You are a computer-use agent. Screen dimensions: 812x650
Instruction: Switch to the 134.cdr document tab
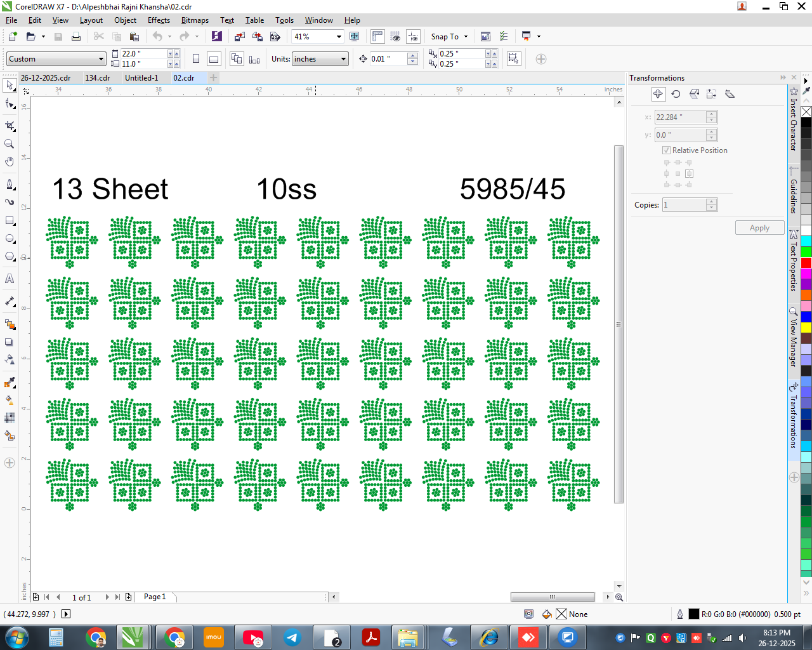coord(98,78)
